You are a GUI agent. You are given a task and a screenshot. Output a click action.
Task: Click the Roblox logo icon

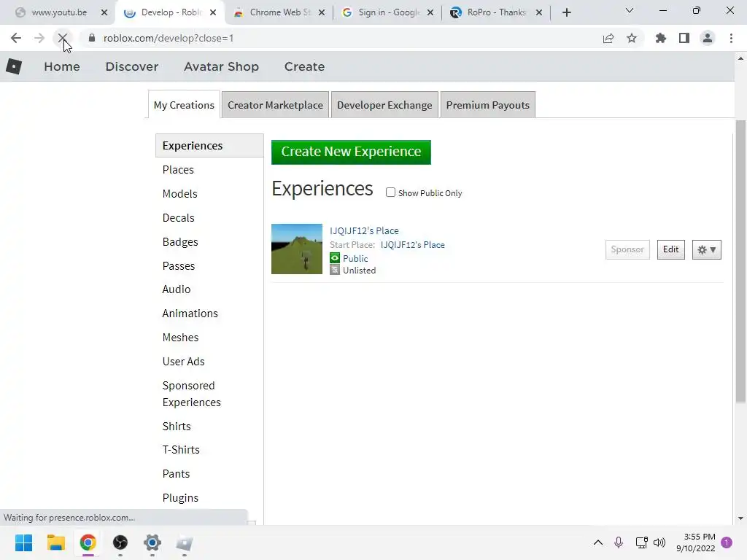pos(14,66)
